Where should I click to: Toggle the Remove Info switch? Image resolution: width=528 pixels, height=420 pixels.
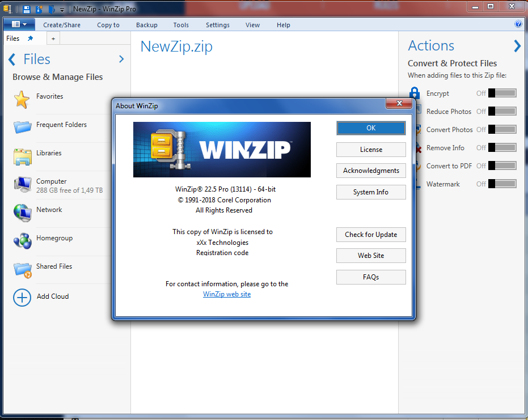(x=502, y=147)
